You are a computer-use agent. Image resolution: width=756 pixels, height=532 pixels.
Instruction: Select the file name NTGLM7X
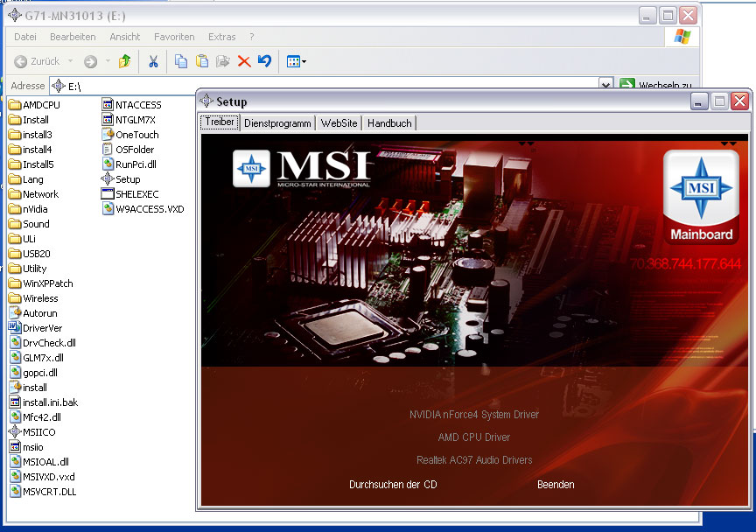(x=136, y=120)
